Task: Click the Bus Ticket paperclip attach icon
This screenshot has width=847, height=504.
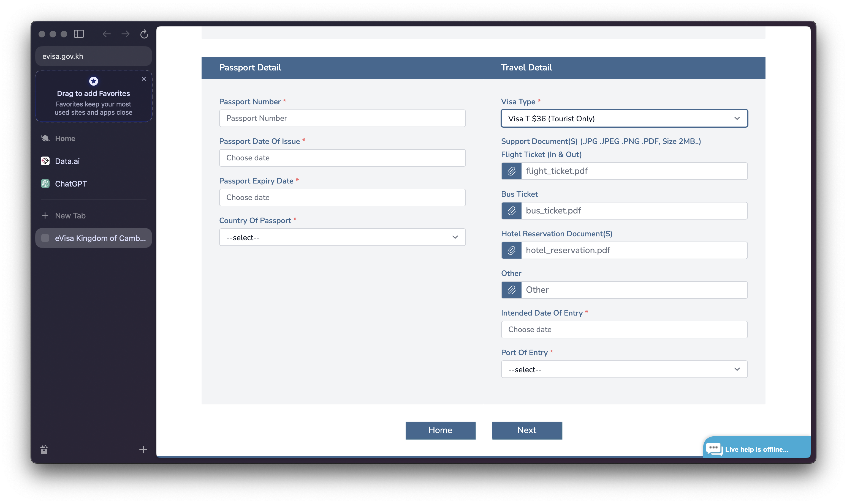Action: click(511, 211)
